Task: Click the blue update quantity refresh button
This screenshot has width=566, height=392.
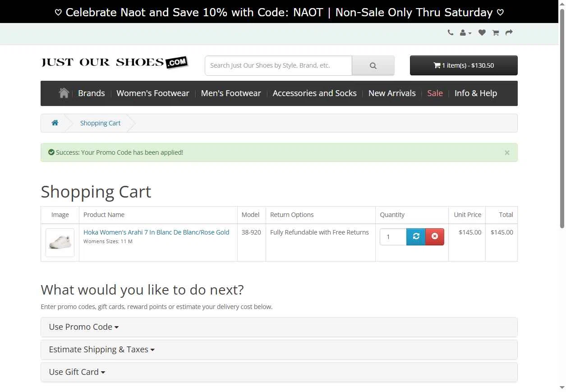Action: pyautogui.click(x=416, y=237)
